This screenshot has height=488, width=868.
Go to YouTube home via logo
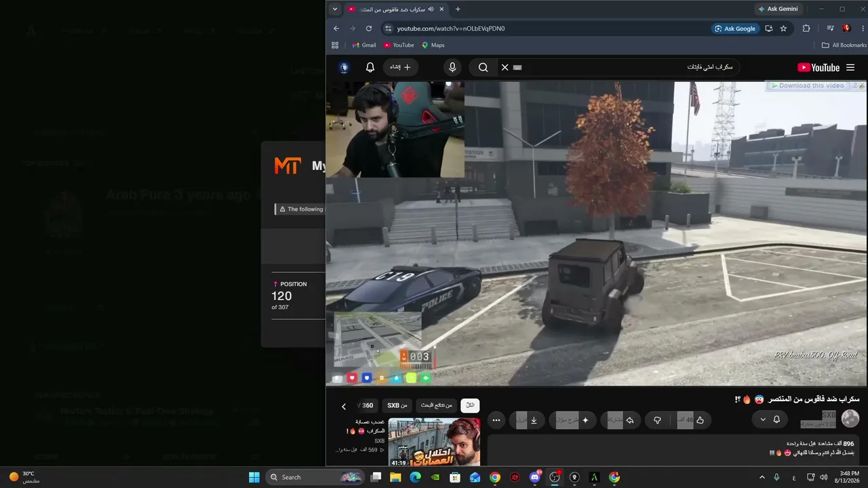[818, 68]
